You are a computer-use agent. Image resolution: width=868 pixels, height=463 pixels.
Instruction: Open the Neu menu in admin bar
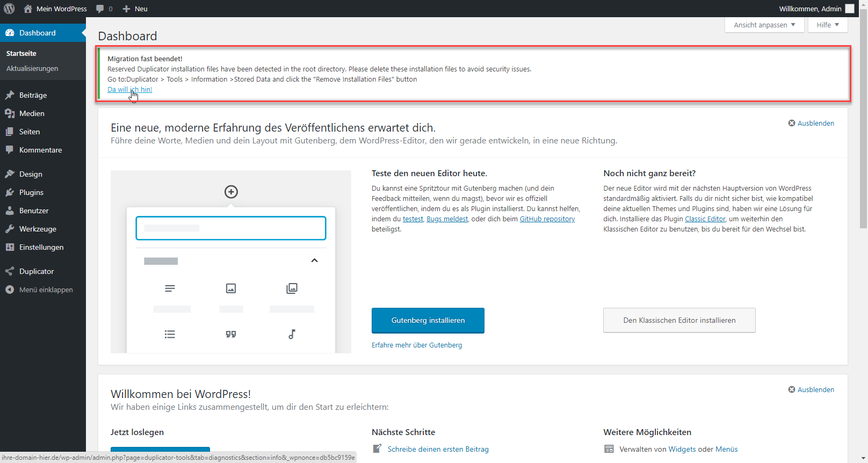[135, 9]
